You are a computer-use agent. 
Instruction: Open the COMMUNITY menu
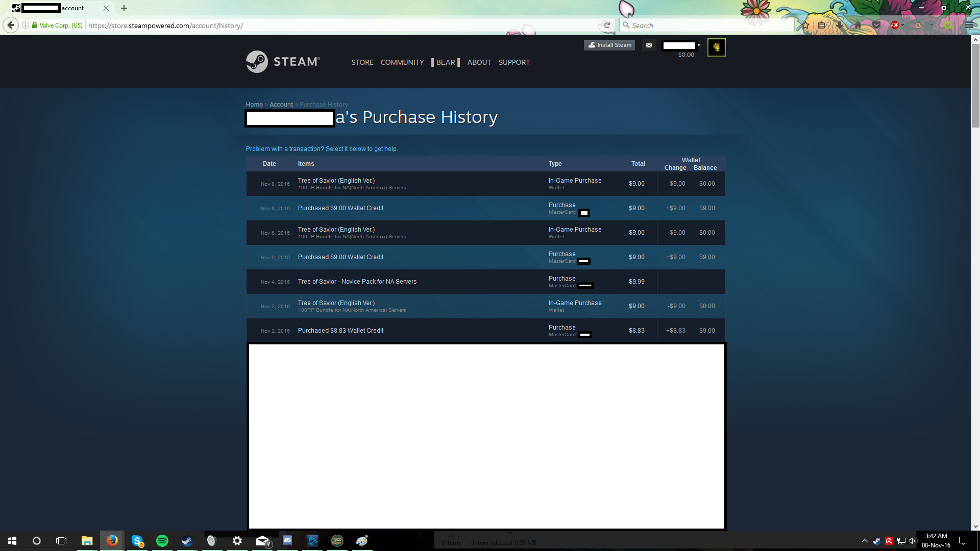coord(402,62)
